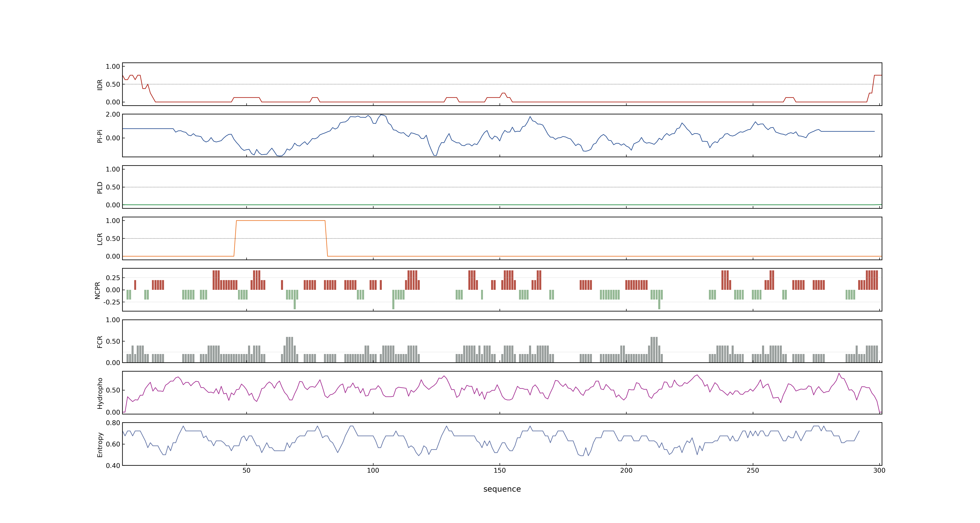This screenshot has height=523, width=980.
Task: Click x-axis tick label 150
Action: [x=500, y=470]
